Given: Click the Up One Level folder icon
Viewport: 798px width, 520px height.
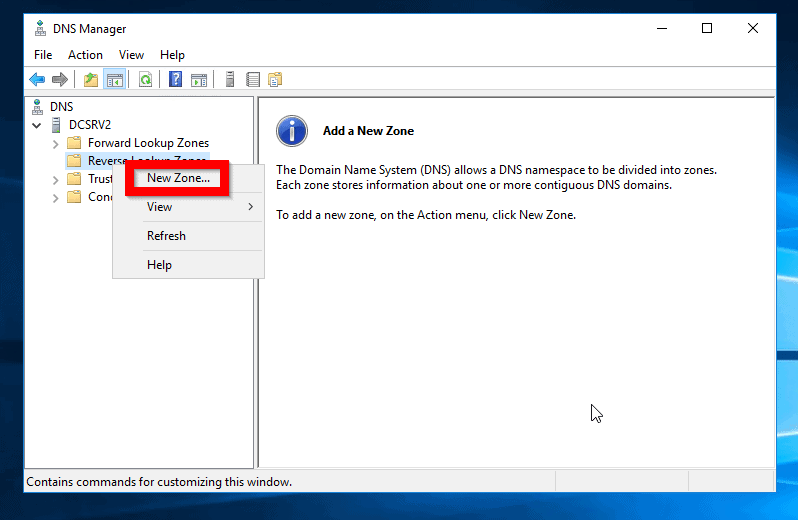Looking at the screenshot, I should [91, 79].
